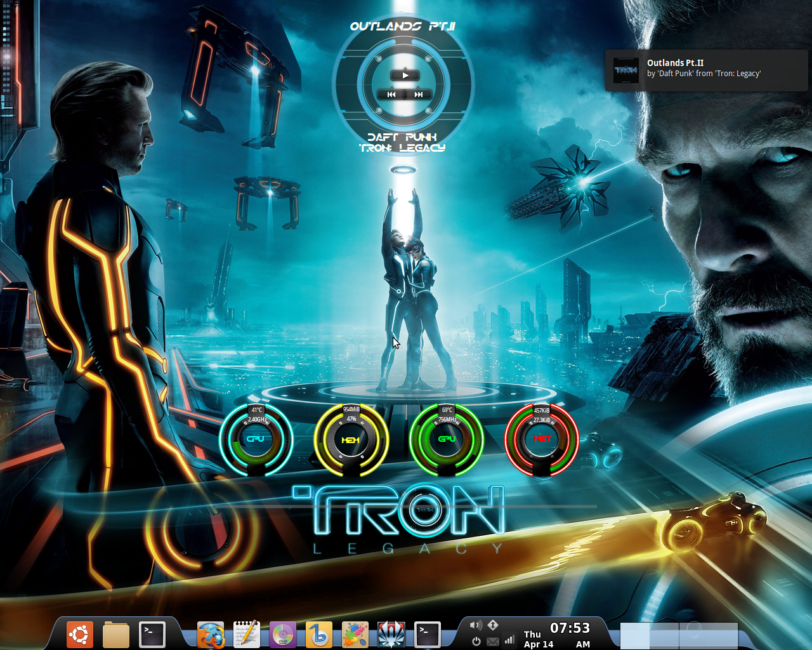Expand the calendar by clicking the clock

(x=569, y=628)
